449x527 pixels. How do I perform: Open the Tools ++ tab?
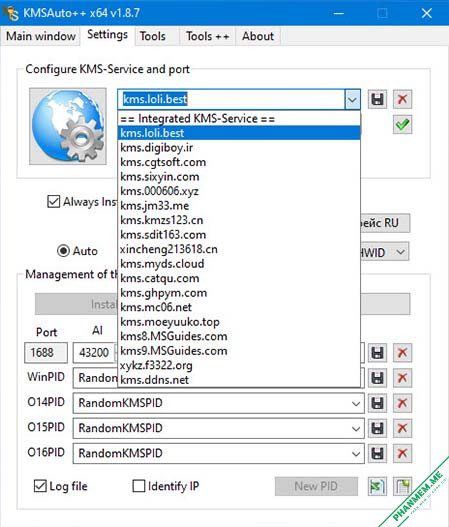tap(207, 36)
